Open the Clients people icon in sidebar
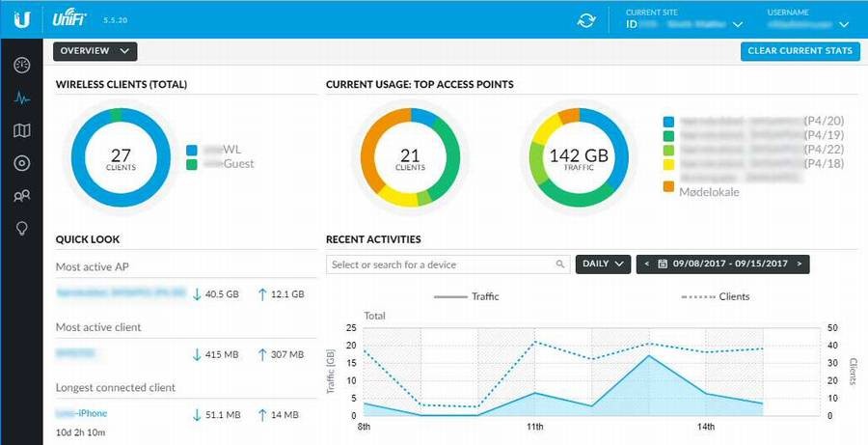Viewport: 868px width, 445px height. [21, 196]
